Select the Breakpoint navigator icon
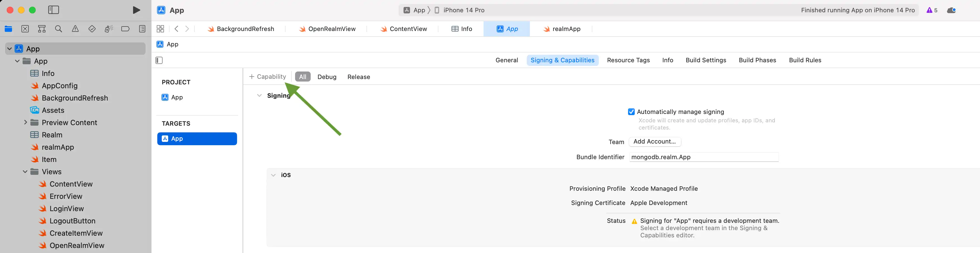 (125, 28)
